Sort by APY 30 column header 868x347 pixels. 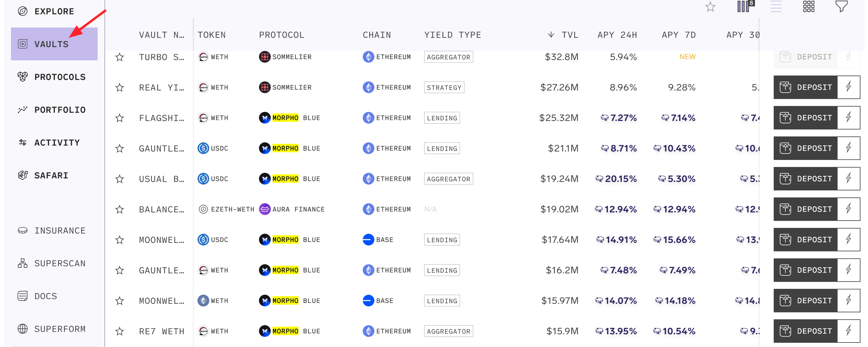click(743, 35)
